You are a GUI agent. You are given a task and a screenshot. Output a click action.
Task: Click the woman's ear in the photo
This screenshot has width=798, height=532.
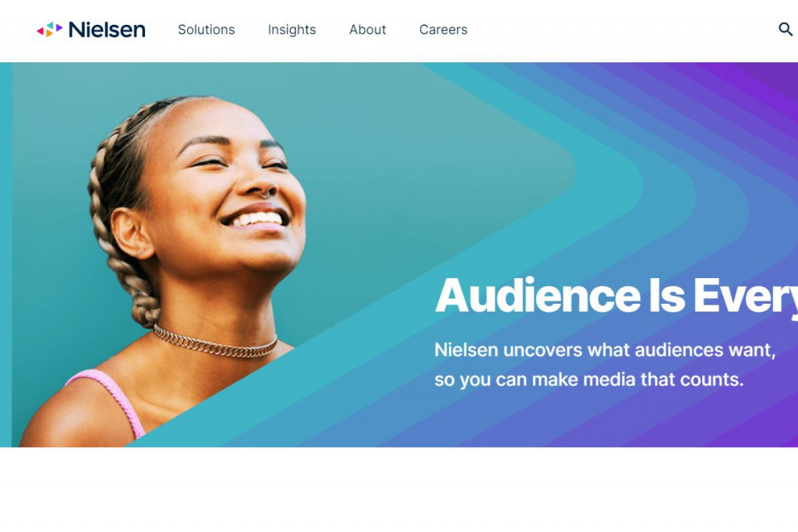[x=131, y=232]
